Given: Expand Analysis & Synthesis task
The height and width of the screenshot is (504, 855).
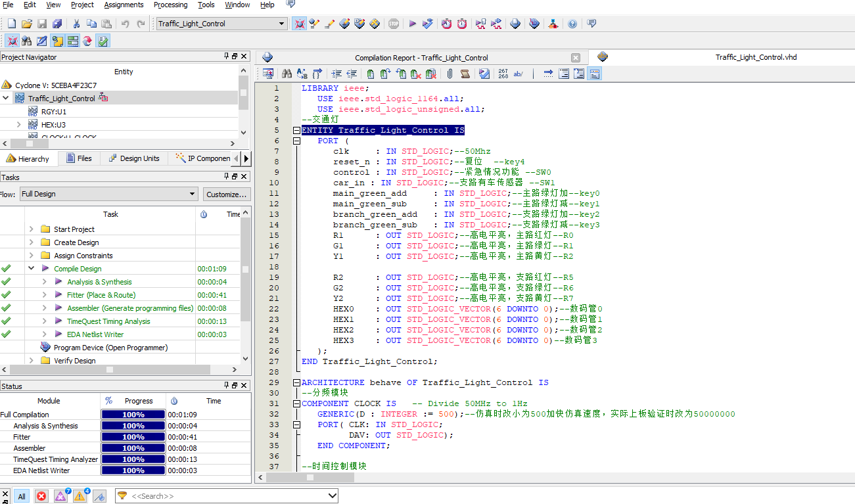Looking at the screenshot, I should 44,281.
